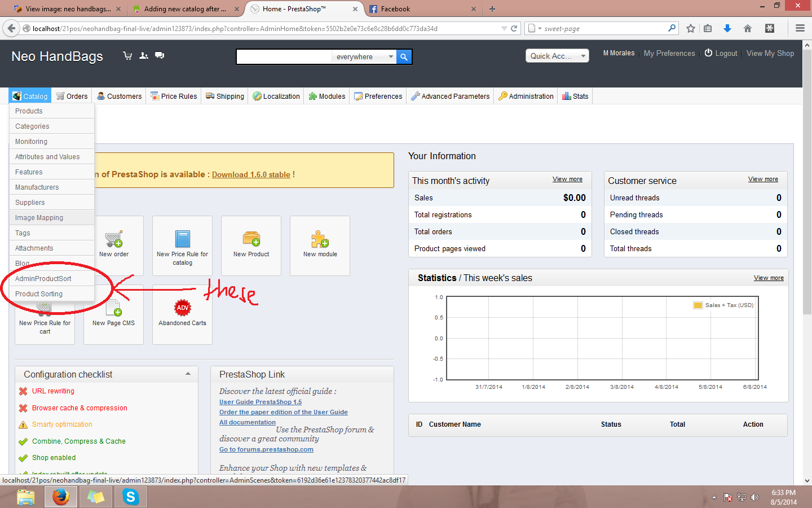Image resolution: width=812 pixels, height=508 pixels.
Task: Open the URL rewriting checklist link
Action: point(53,391)
